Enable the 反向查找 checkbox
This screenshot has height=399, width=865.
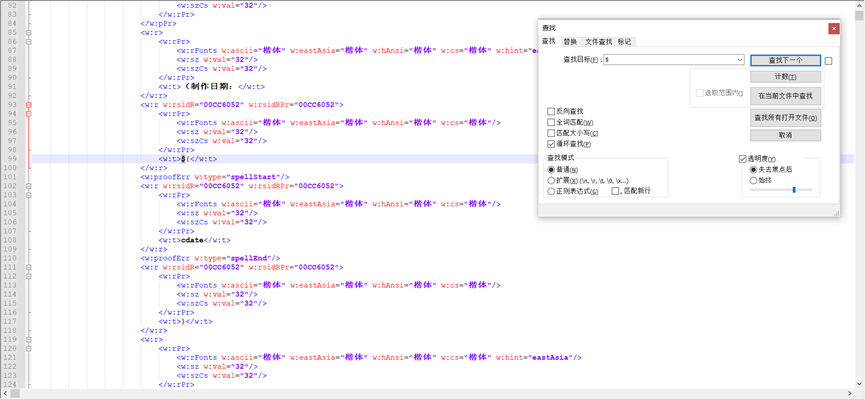[x=551, y=111]
